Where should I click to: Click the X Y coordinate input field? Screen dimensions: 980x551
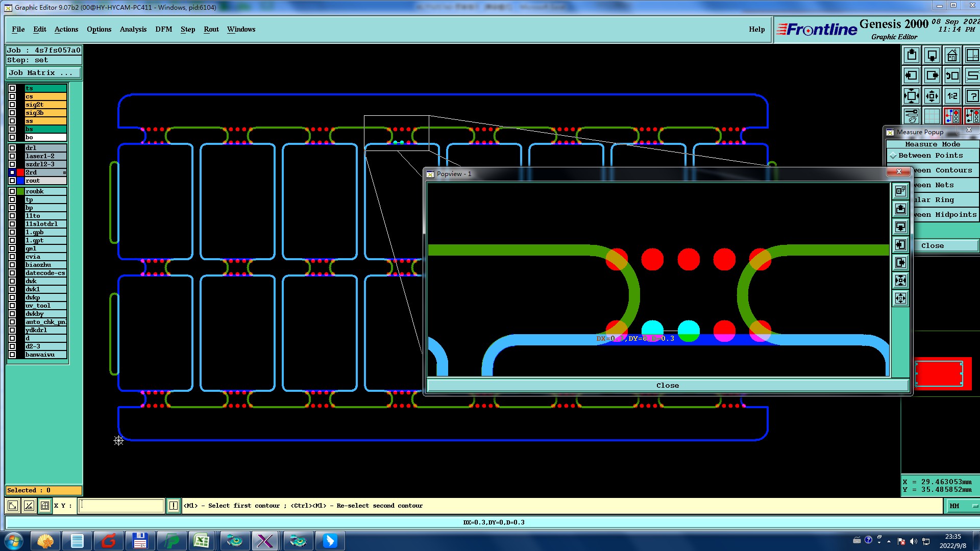[121, 506]
